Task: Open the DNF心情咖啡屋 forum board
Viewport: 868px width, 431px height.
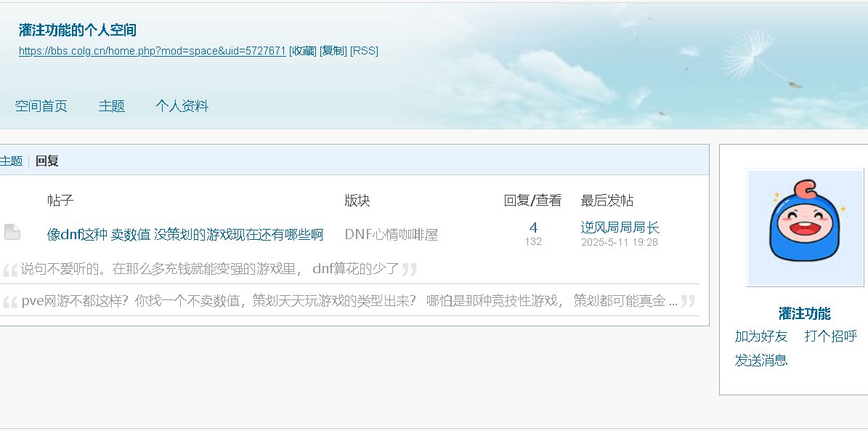Action: coord(392,234)
